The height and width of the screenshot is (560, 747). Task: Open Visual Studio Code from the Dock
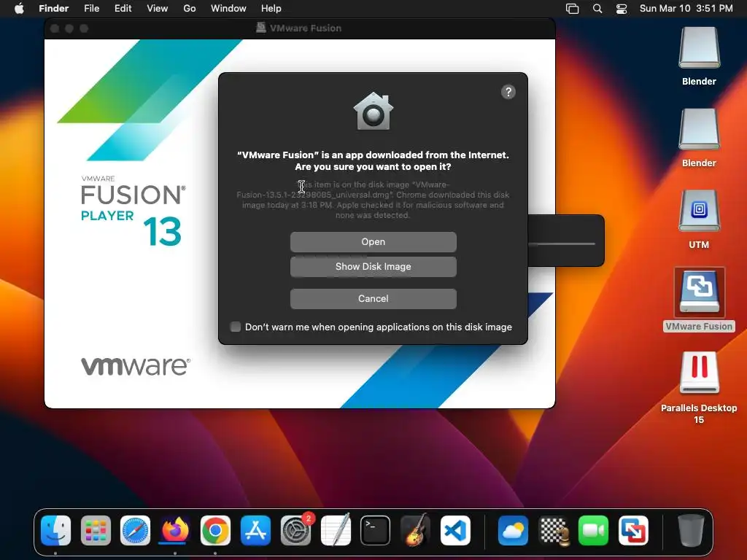pyautogui.click(x=455, y=531)
